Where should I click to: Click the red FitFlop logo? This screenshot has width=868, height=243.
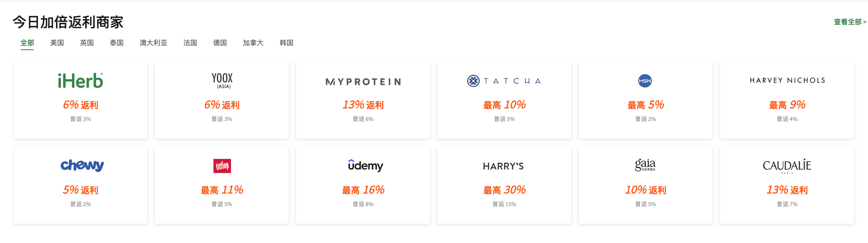tap(222, 166)
